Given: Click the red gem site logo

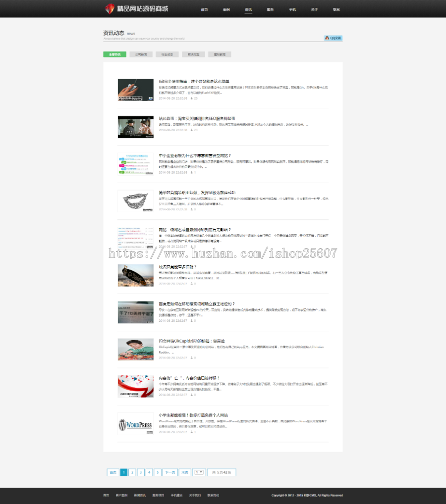Looking at the screenshot, I should [x=110, y=9].
